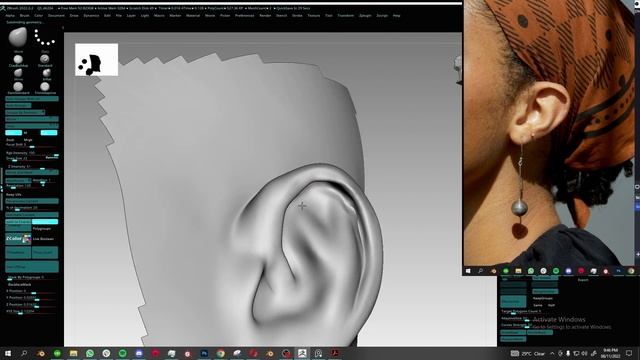Adjust the Z Intensity slider
The height and width of the screenshot is (360, 640).
[32, 167]
